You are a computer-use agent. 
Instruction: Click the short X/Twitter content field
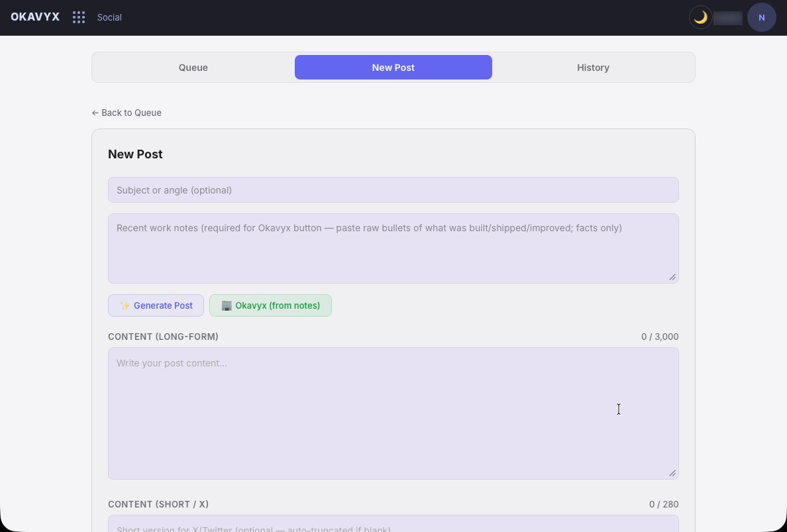(x=393, y=523)
